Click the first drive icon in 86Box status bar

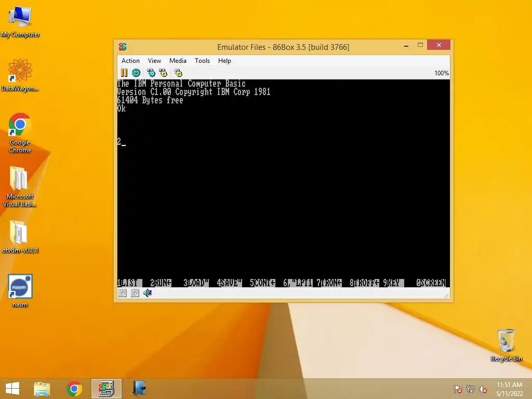click(x=123, y=293)
